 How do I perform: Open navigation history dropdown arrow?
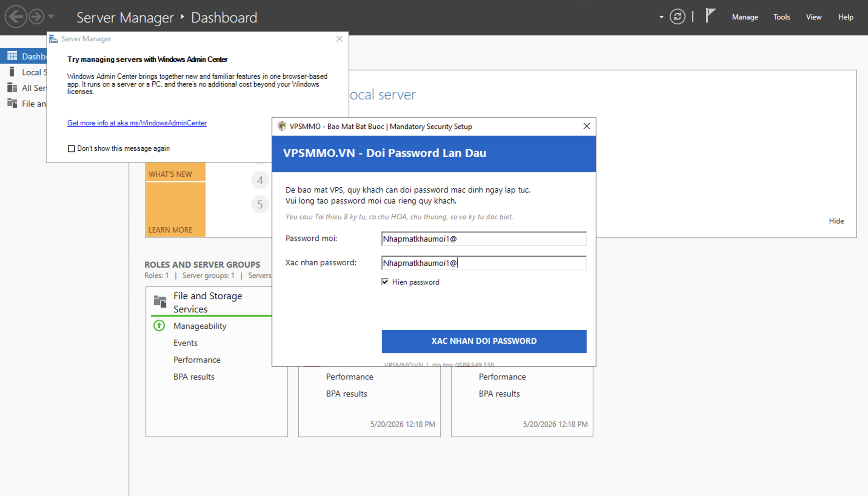[x=51, y=16]
